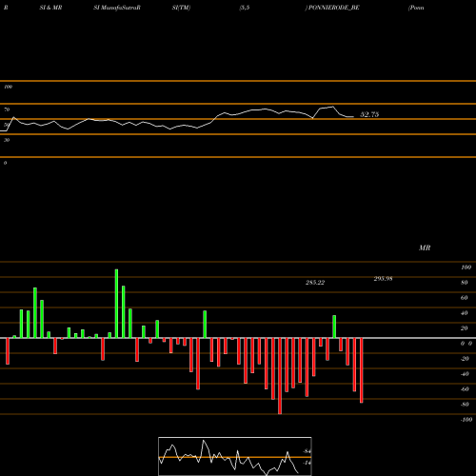
Task: Click the RSI axis label 30
Action: pos(7,140)
